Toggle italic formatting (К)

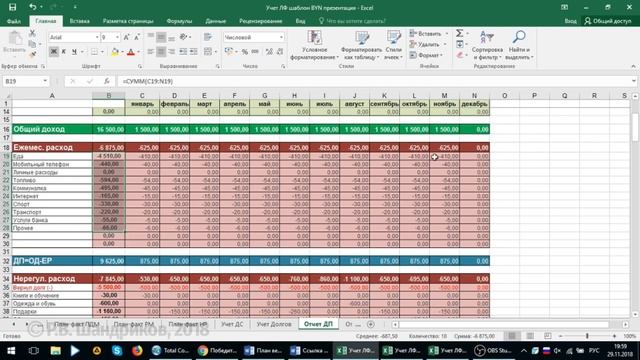(x=64, y=52)
